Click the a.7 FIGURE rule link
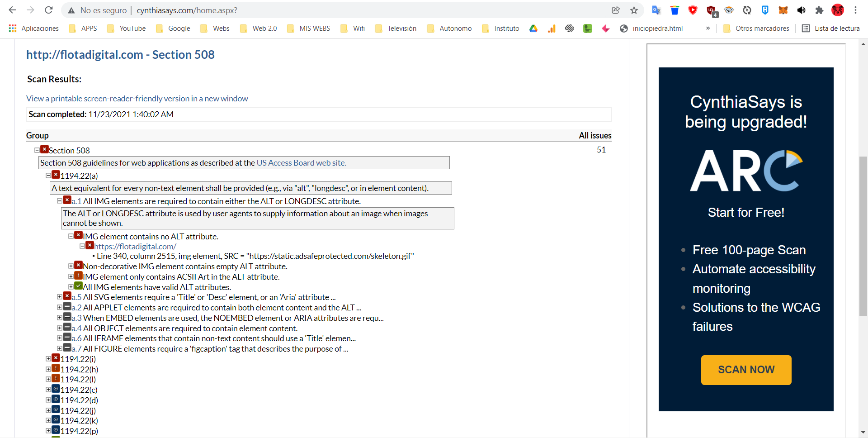868x438 pixels. pyautogui.click(x=76, y=349)
